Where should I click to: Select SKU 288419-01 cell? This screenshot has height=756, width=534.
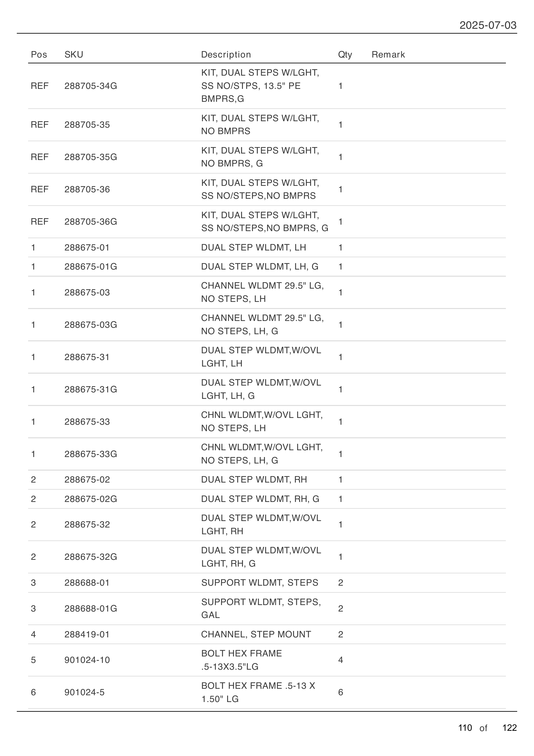87,634
